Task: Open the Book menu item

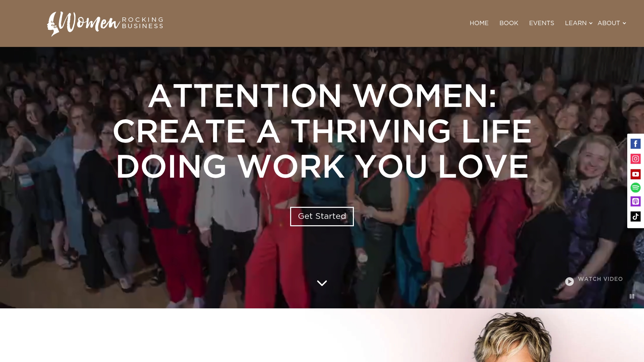Action: click(x=508, y=23)
